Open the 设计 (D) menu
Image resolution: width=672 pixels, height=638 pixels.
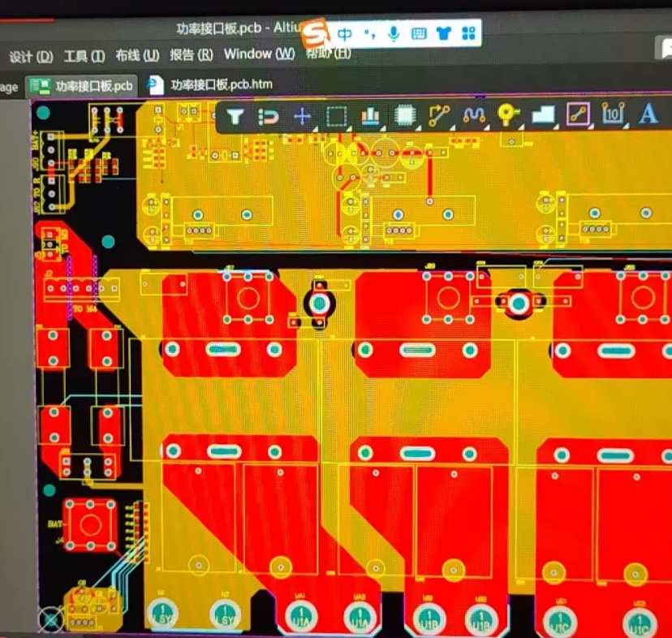pyautogui.click(x=31, y=57)
